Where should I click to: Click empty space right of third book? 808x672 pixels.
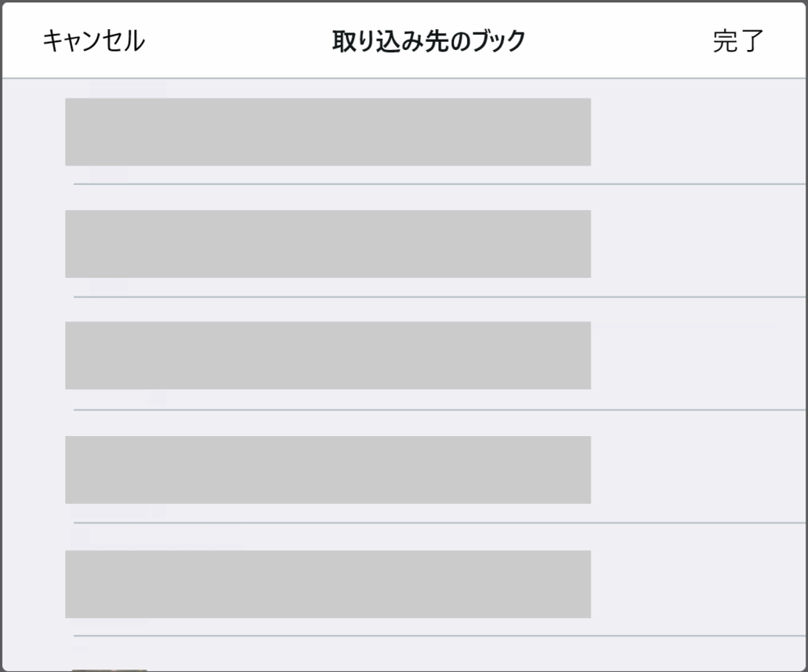tap(699, 355)
